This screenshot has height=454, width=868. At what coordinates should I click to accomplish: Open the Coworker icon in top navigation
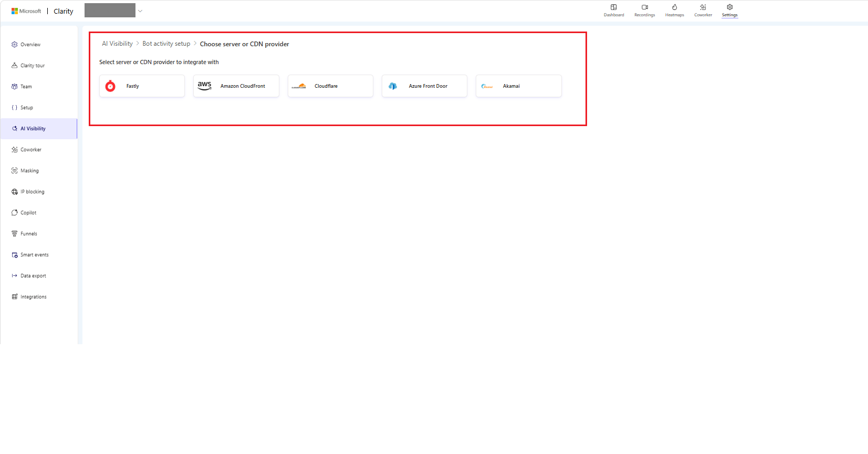coord(703,7)
